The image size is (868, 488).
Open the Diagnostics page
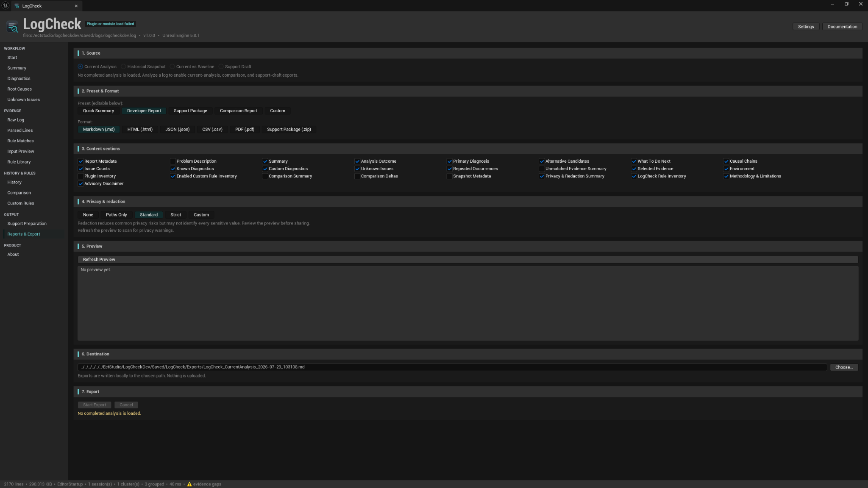(x=19, y=79)
